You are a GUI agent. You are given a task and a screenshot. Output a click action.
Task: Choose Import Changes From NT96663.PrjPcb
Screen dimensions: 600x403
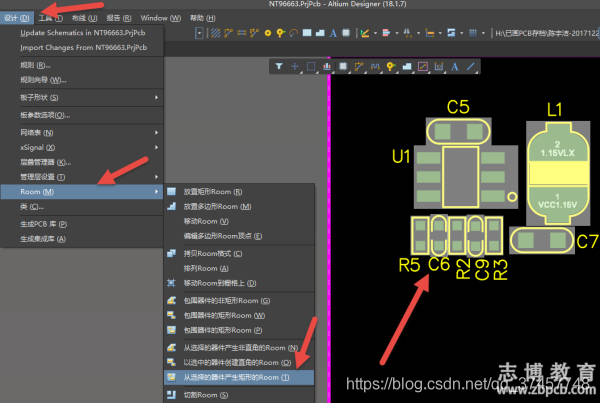(x=82, y=48)
